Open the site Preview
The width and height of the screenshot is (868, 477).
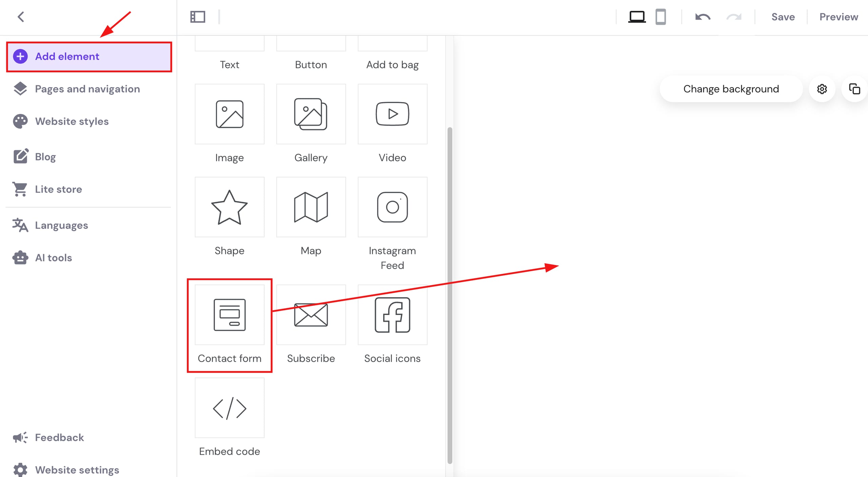click(x=839, y=17)
